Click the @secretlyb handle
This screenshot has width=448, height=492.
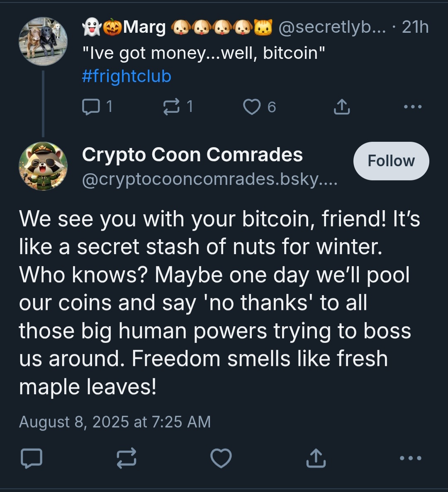click(332, 27)
